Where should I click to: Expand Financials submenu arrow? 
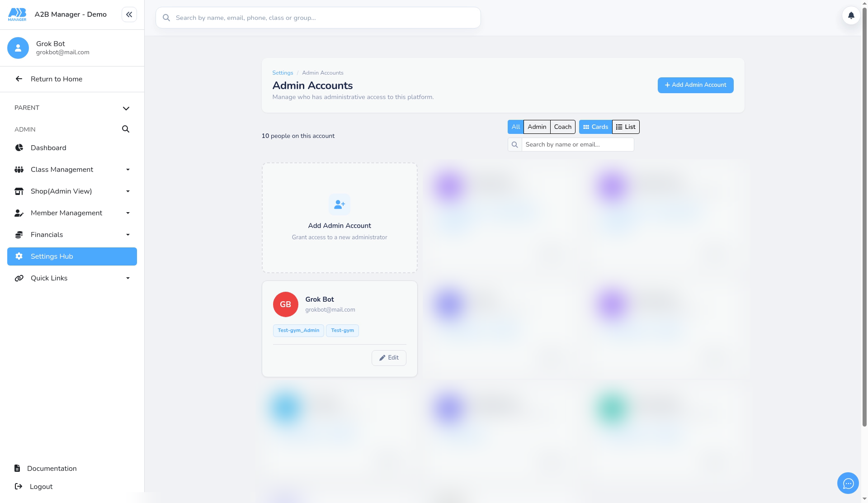click(128, 235)
